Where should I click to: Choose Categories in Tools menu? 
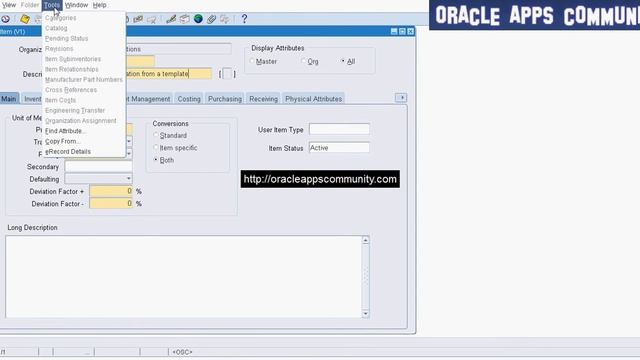84,18
